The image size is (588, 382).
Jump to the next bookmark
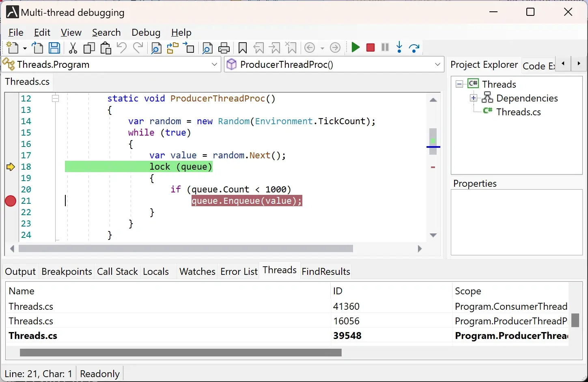tap(275, 47)
